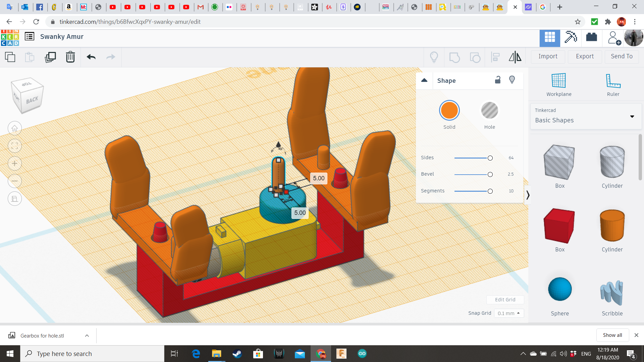Toggle the shape lock icon

498,80
